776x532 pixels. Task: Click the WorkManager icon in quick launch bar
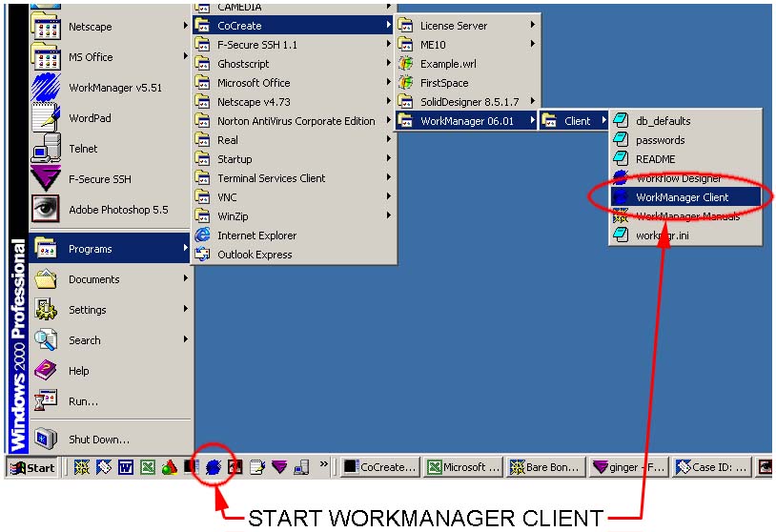pyautogui.click(x=214, y=467)
